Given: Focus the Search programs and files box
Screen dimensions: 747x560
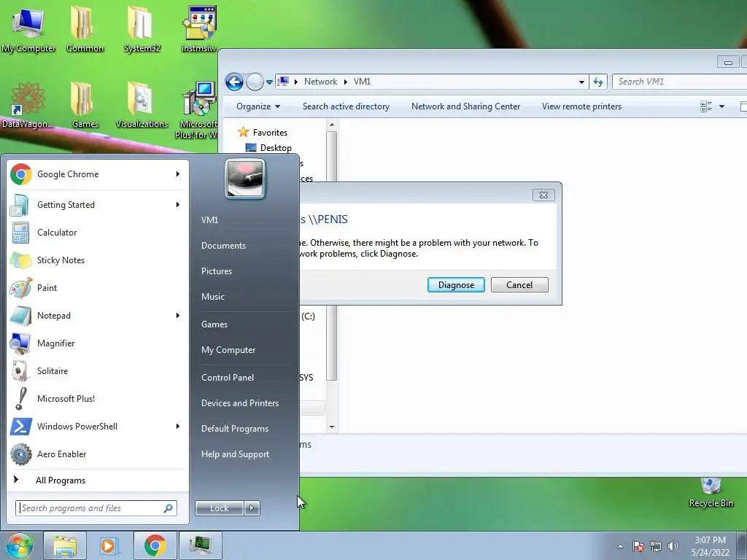Looking at the screenshot, I should pos(96,508).
